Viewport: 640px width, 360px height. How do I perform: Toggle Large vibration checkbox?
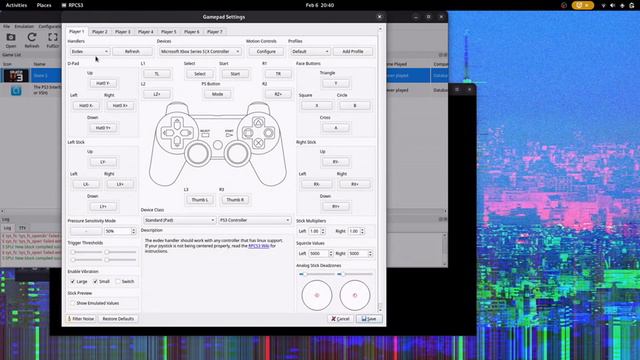(x=73, y=282)
